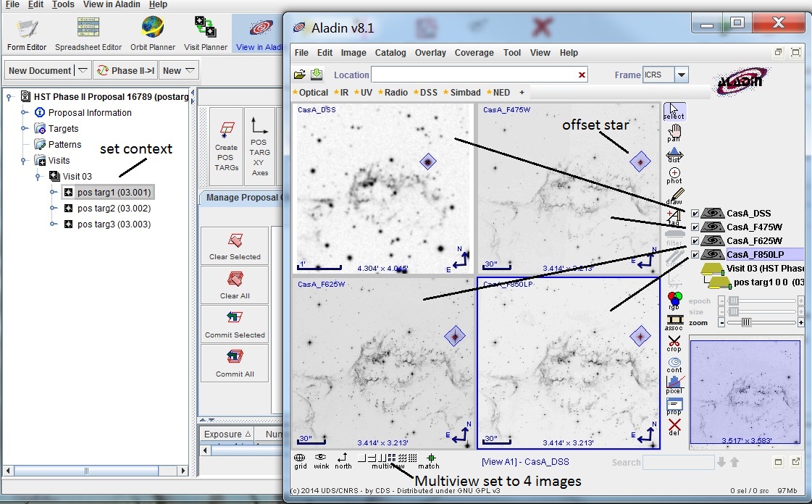The width and height of the screenshot is (812, 504).
Task: Click Commit Selected button
Action: (235, 325)
